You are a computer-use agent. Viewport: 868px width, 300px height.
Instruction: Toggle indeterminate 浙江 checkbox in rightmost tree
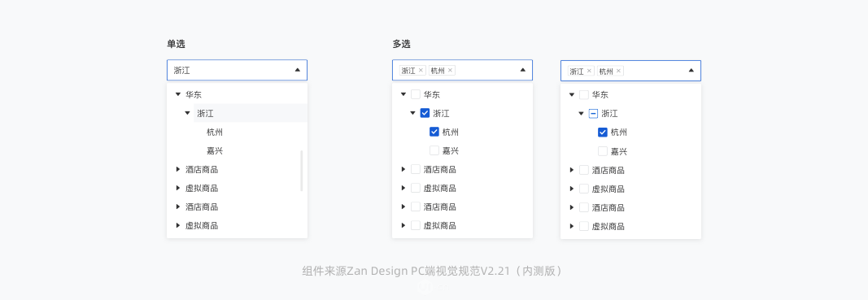pyautogui.click(x=593, y=114)
